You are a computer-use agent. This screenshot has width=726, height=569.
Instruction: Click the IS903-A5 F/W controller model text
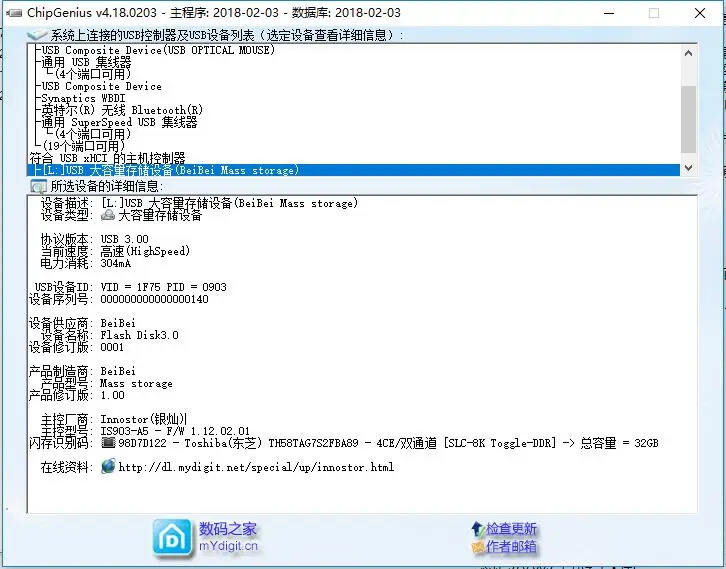(175, 431)
